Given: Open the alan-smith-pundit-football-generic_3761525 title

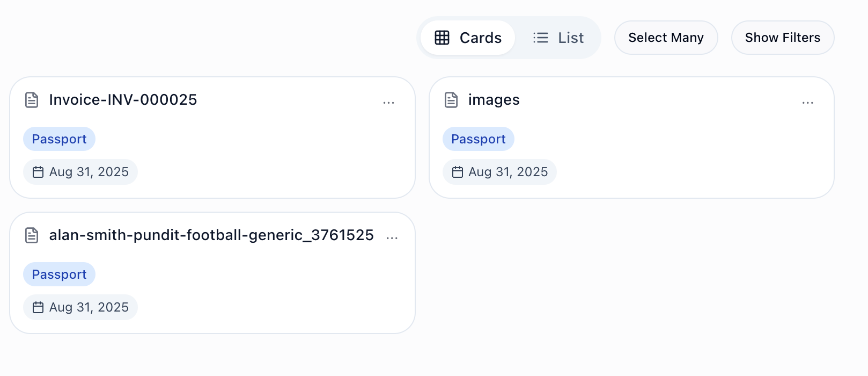Looking at the screenshot, I should click(211, 235).
